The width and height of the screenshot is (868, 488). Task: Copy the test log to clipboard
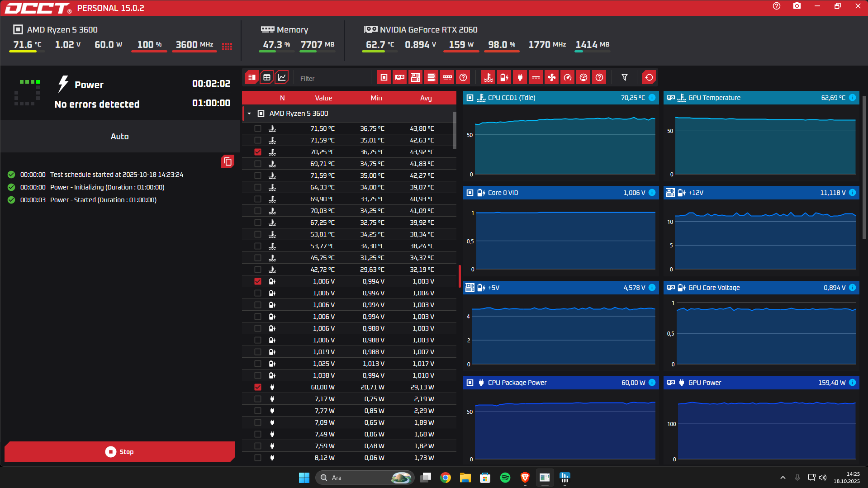[228, 161]
